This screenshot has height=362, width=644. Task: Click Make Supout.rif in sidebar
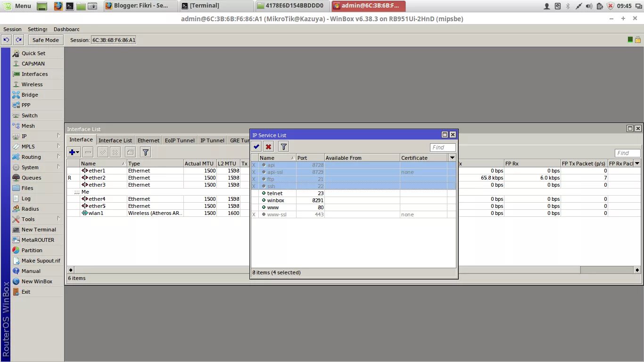(37, 261)
